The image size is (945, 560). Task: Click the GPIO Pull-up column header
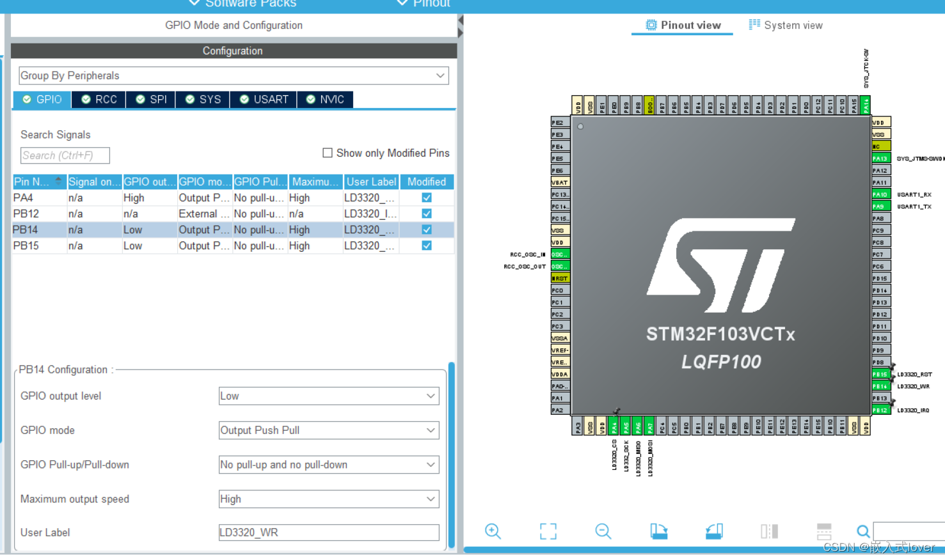click(260, 182)
